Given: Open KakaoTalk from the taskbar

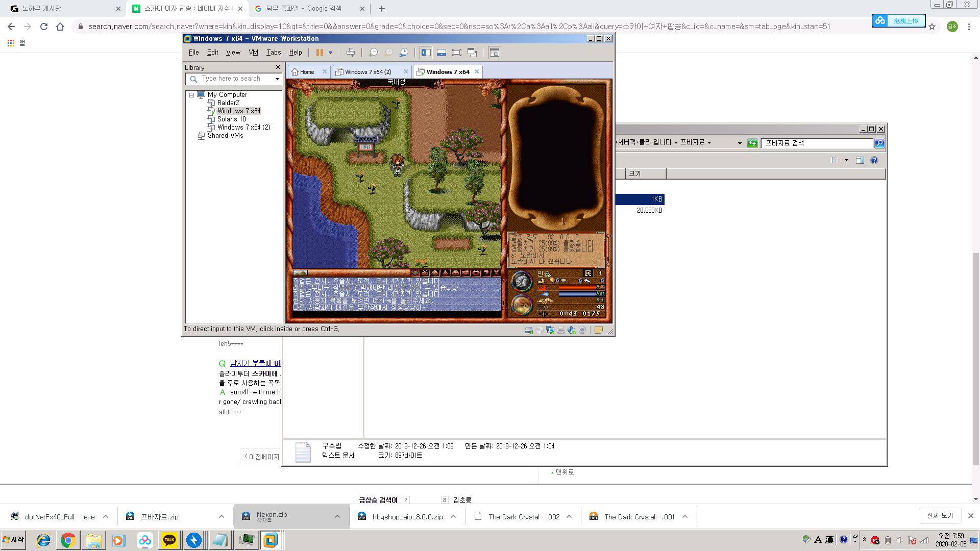Looking at the screenshot, I should 169,540.
